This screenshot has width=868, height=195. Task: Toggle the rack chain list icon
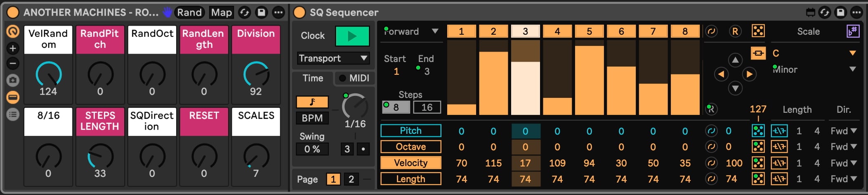click(13, 114)
